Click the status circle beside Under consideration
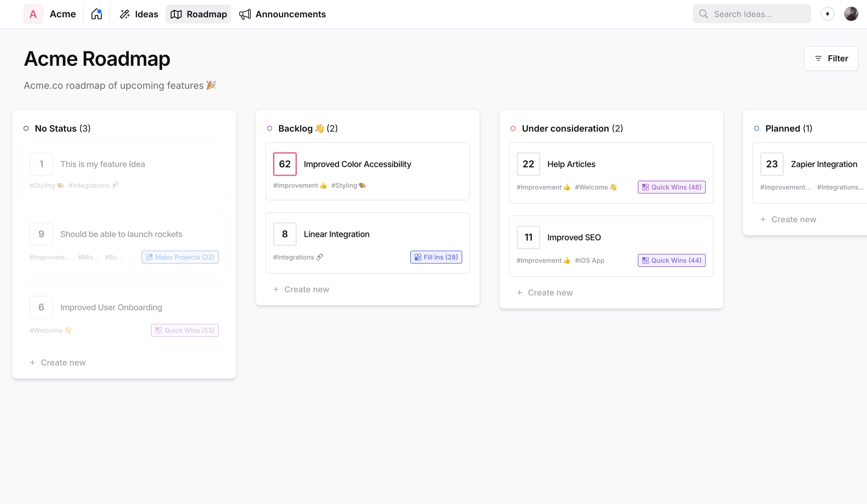Screen dimensions: 867x504 tap(513, 128)
